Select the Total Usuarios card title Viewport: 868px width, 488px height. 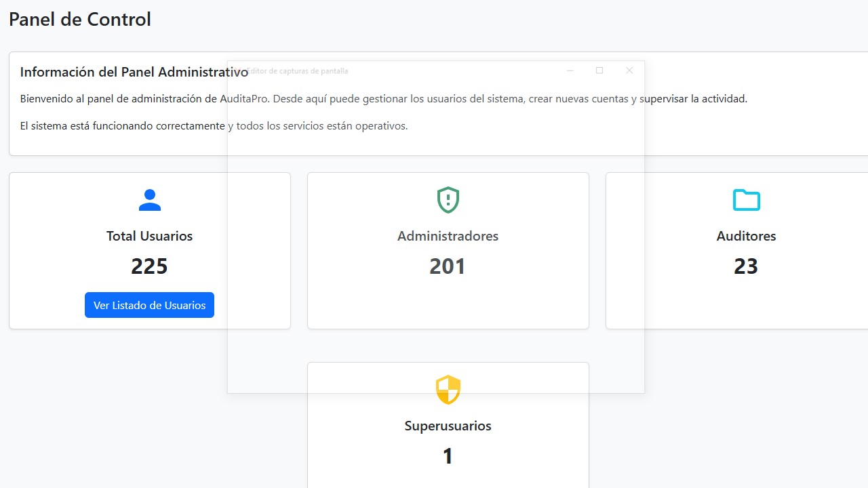pos(149,236)
